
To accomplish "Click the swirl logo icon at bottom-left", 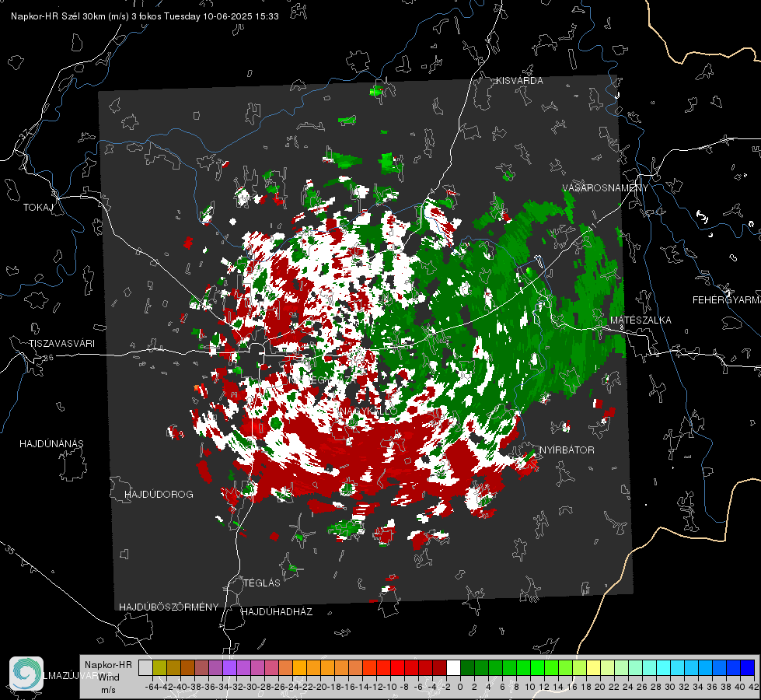I will [x=26, y=674].
